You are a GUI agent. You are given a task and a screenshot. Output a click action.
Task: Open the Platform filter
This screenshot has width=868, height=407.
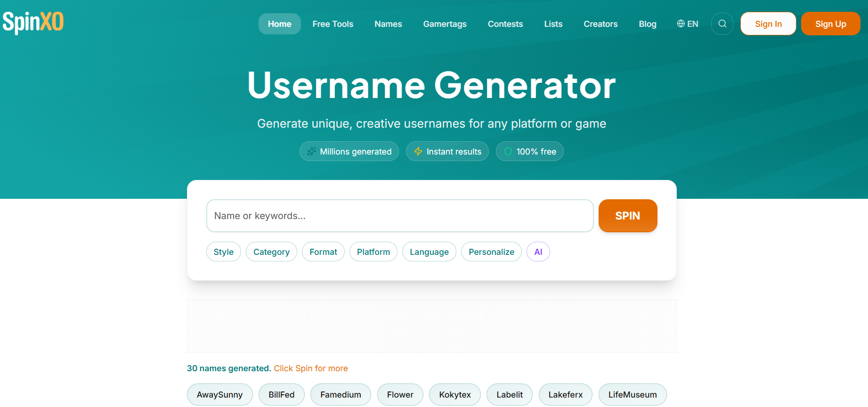[373, 252]
